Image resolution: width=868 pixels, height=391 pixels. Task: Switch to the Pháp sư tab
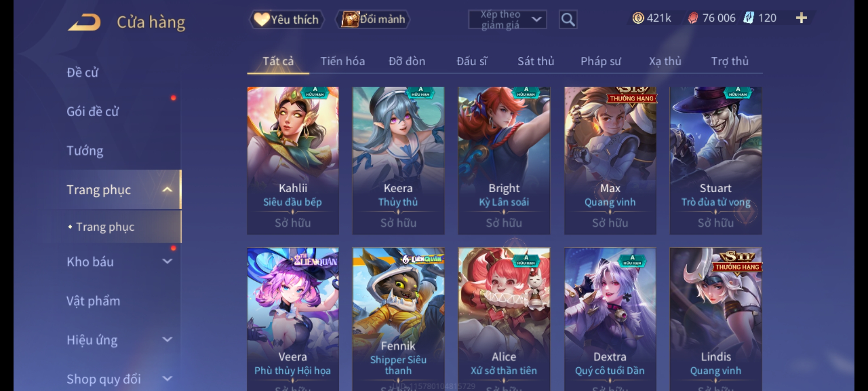[x=601, y=61]
